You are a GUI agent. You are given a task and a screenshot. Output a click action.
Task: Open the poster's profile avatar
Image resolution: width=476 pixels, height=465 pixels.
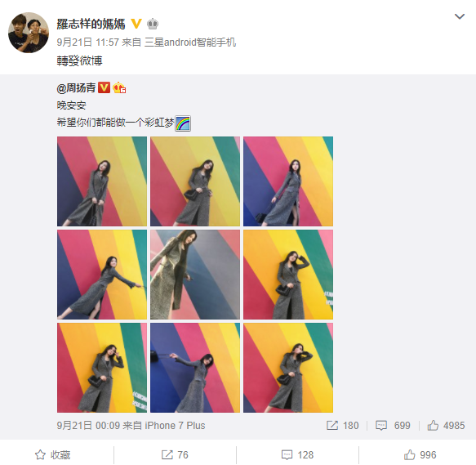point(29,33)
